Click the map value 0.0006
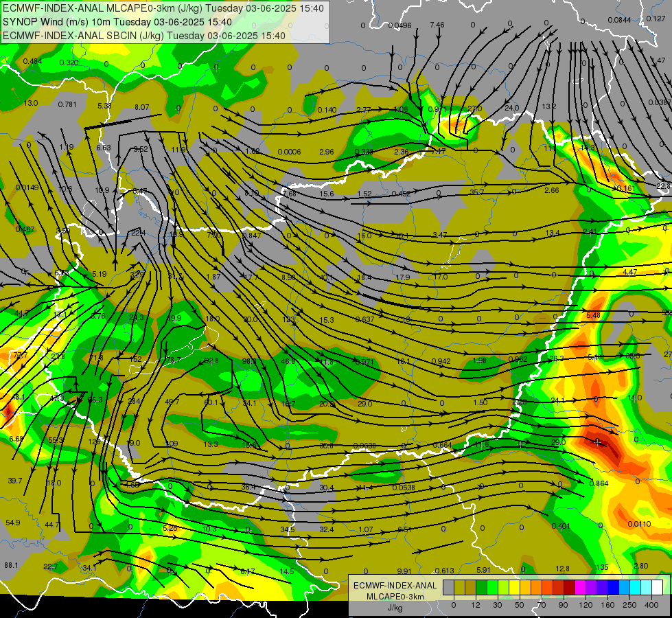The width and height of the screenshot is (672, 618). [289, 152]
